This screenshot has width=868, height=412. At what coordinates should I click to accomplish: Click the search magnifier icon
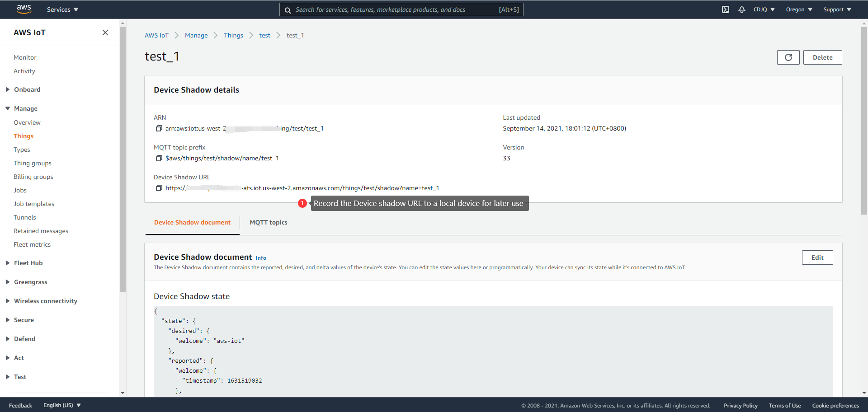point(288,10)
